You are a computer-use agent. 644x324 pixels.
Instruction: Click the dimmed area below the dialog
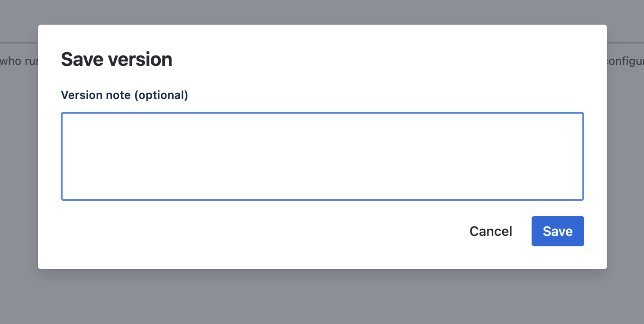pyautogui.click(x=322, y=298)
